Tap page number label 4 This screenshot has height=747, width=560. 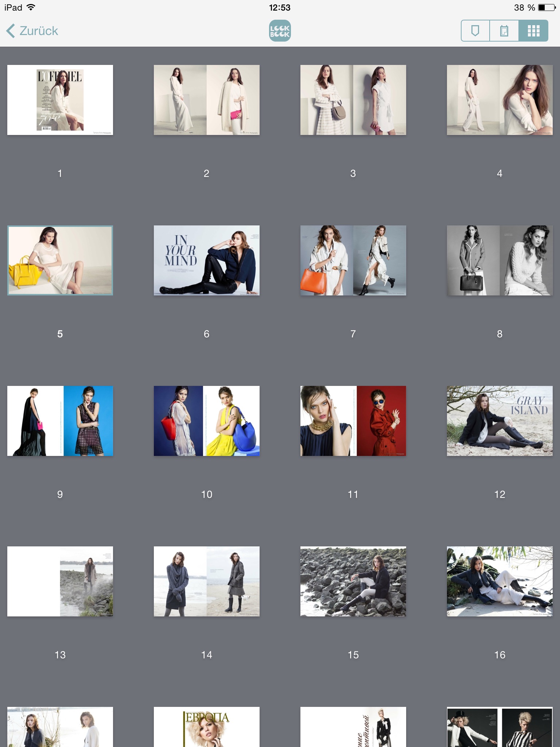(x=500, y=174)
